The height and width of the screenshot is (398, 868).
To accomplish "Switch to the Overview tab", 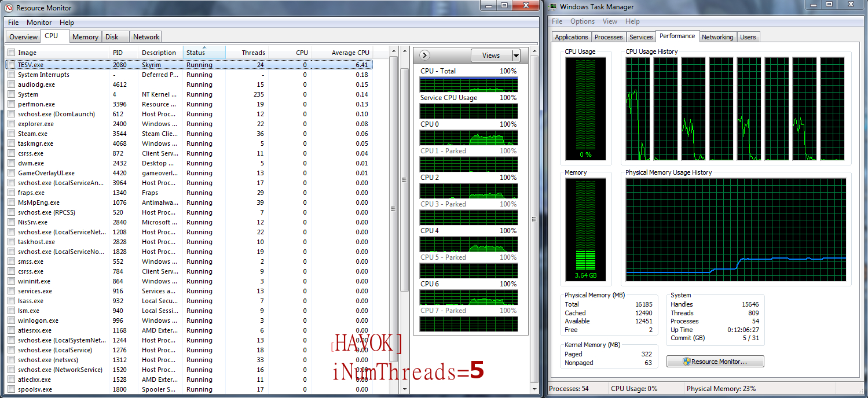I will 23,37.
